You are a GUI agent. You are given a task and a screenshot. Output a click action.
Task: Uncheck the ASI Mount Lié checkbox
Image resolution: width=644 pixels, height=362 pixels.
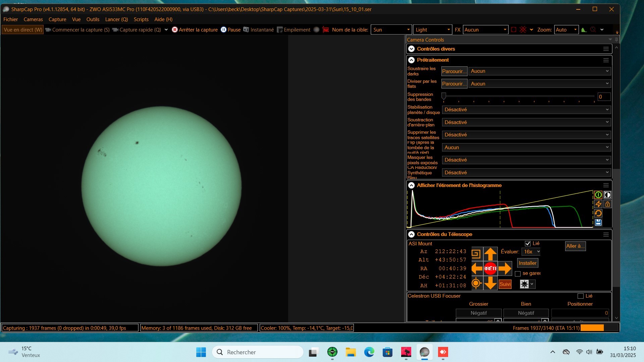[528, 244]
